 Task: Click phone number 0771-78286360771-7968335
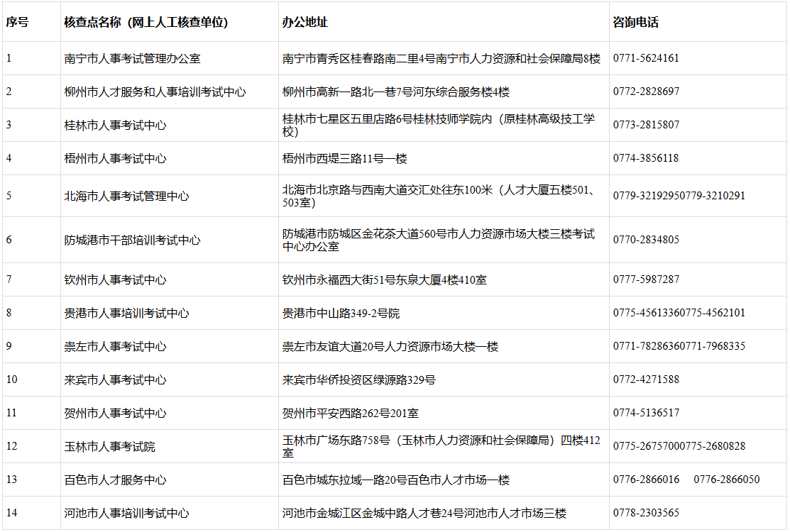point(679,346)
